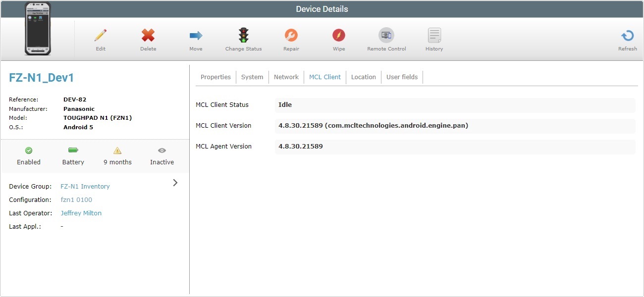Open the Network tab

point(286,77)
